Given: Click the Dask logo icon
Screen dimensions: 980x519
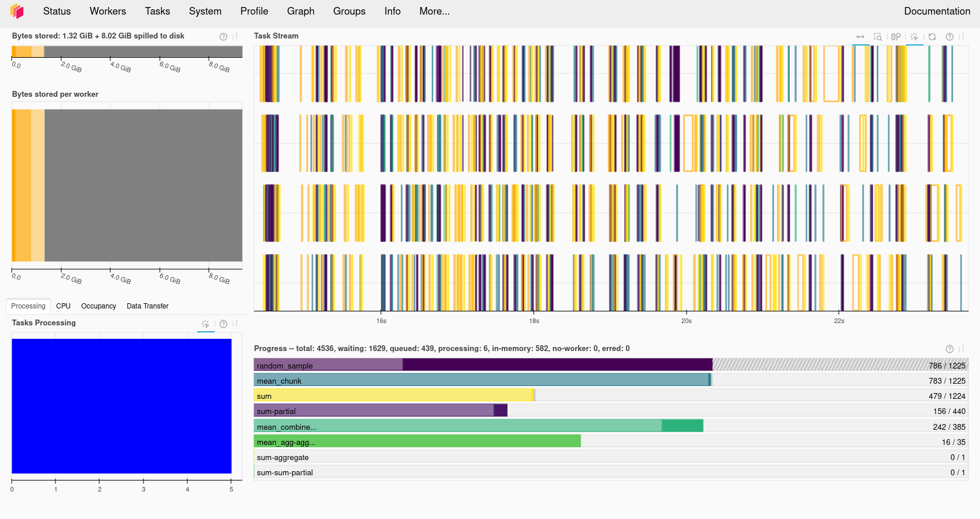Looking at the screenshot, I should point(17,11).
